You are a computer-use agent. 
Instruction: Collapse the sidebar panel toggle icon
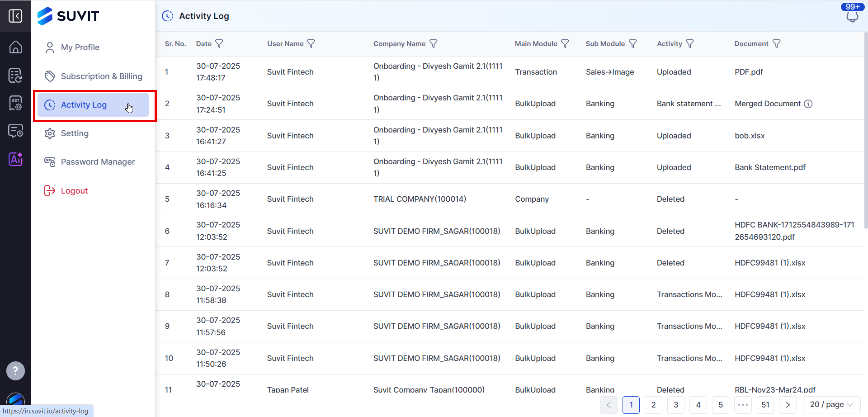pos(15,16)
